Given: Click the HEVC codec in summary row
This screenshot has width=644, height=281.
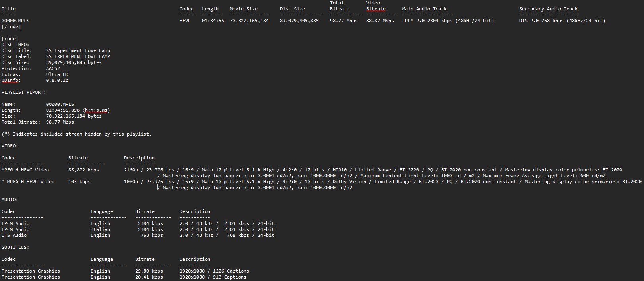Looking at the screenshot, I should 185,21.
